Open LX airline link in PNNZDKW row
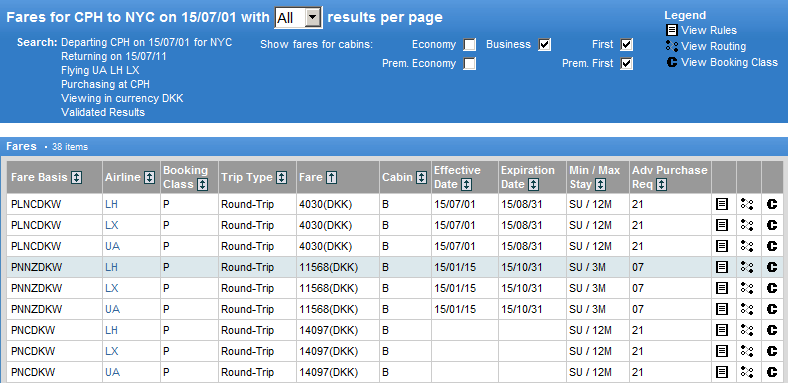The image size is (788, 383). click(x=112, y=289)
